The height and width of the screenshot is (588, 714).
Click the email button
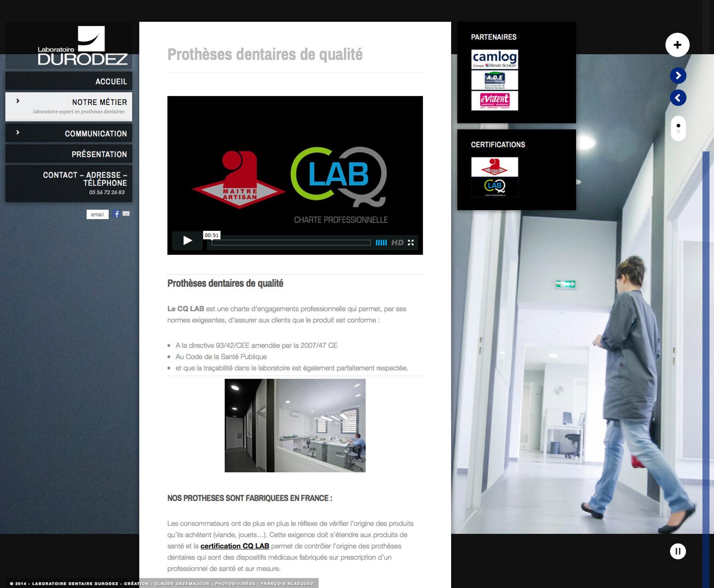tap(97, 214)
